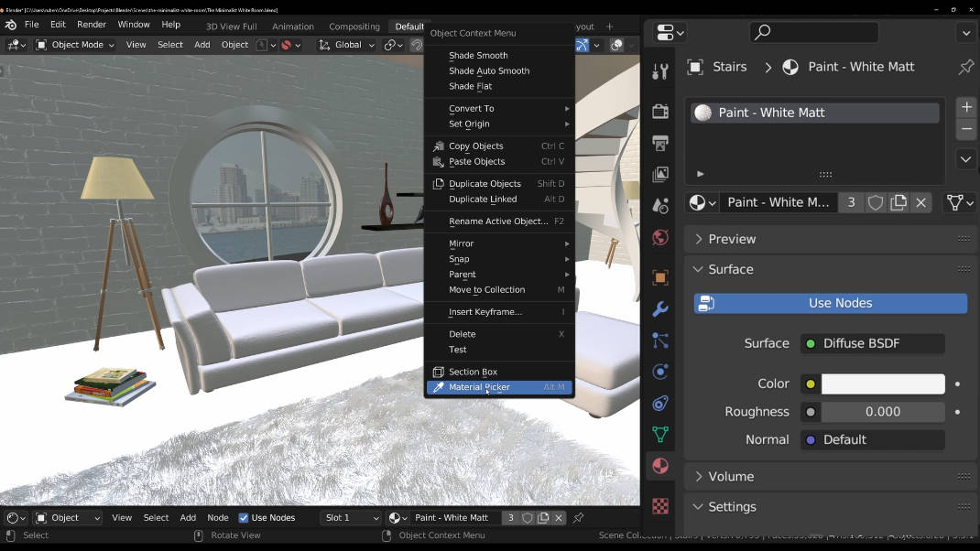Unlink the material with the X button
The image size is (980, 551).
tap(920, 202)
